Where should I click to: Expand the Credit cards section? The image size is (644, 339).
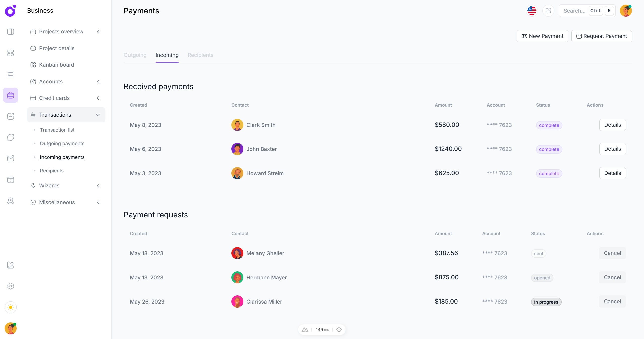[x=98, y=98]
